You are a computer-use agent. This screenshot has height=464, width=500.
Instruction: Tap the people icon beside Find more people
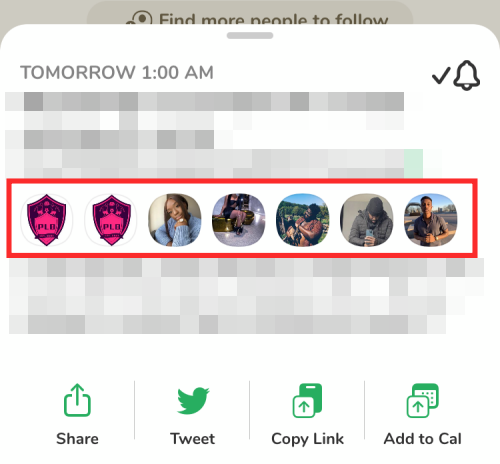pyautogui.click(x=139, y=18)
